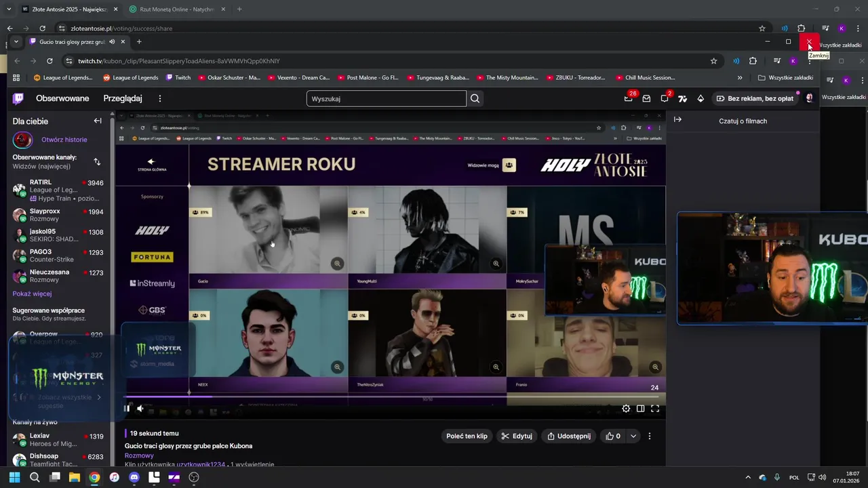Screen dimensions: 868x488
Task: Open Chill Music Session... bookmark
Action: [645, 78]
